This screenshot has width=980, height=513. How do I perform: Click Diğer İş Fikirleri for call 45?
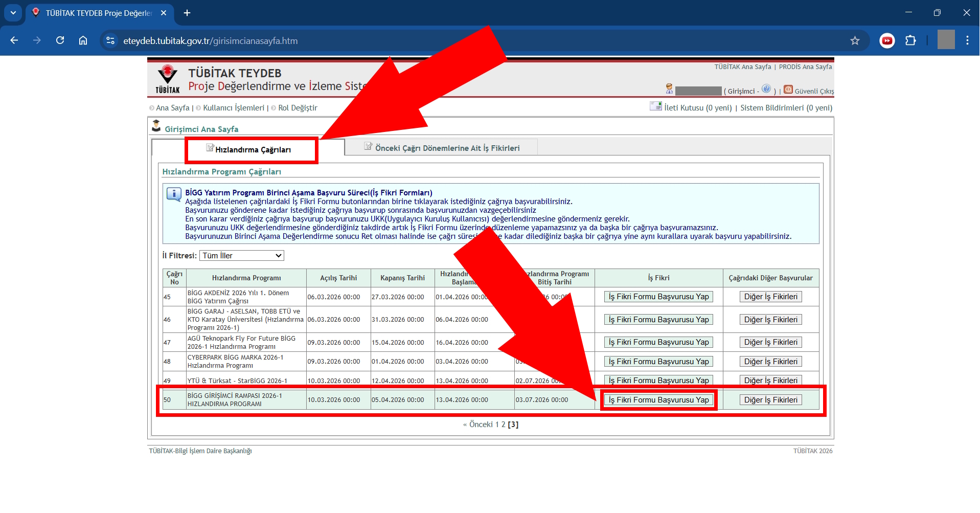click(770, 297)
